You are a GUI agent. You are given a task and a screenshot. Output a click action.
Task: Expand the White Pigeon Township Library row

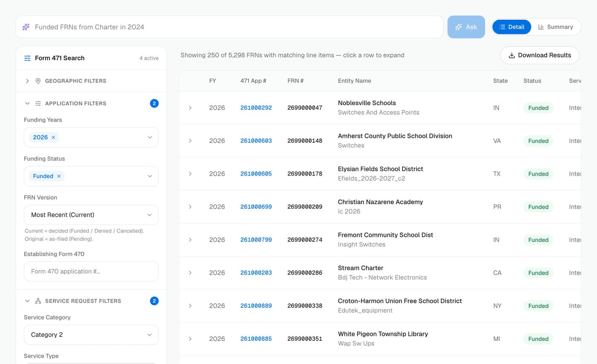tap(190, 339)
